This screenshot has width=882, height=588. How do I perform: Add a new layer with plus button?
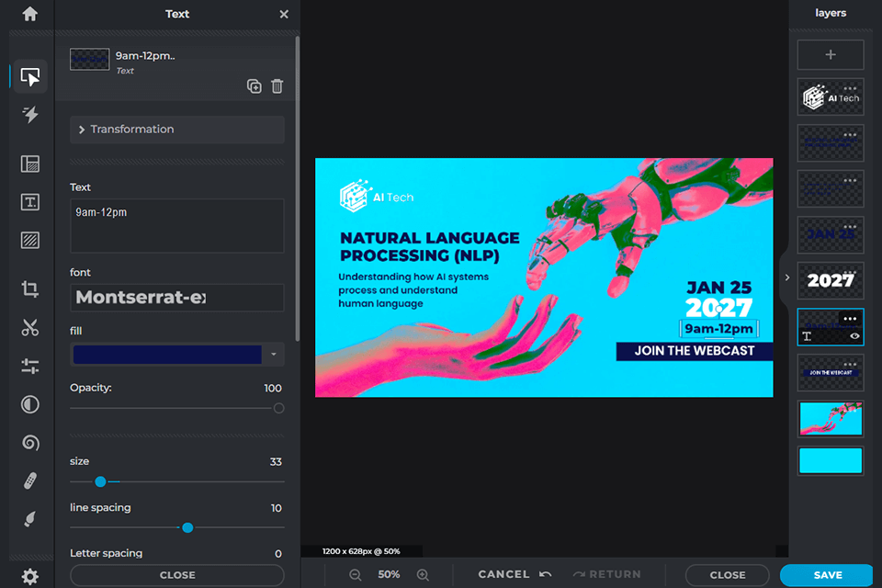click(x=831, y=54)
